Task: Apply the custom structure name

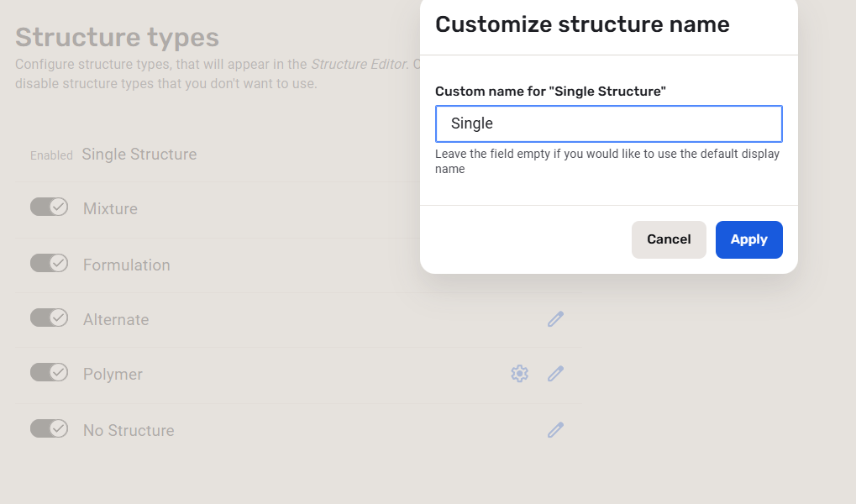Action: click(748, 239)
